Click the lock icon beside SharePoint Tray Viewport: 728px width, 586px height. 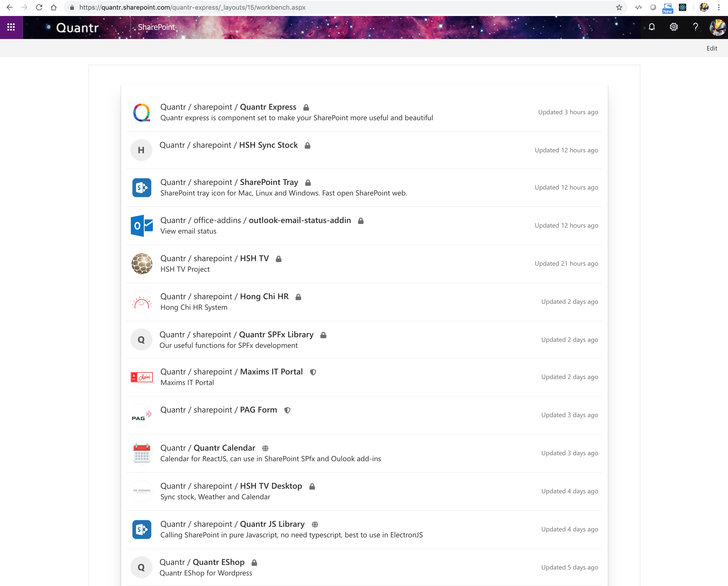click(x=308, y=183)
